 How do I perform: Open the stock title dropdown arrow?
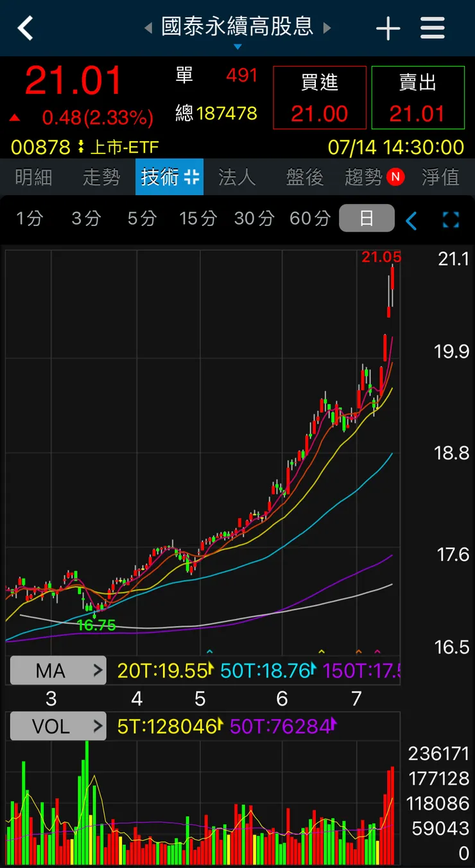click(x=237, y=47)
